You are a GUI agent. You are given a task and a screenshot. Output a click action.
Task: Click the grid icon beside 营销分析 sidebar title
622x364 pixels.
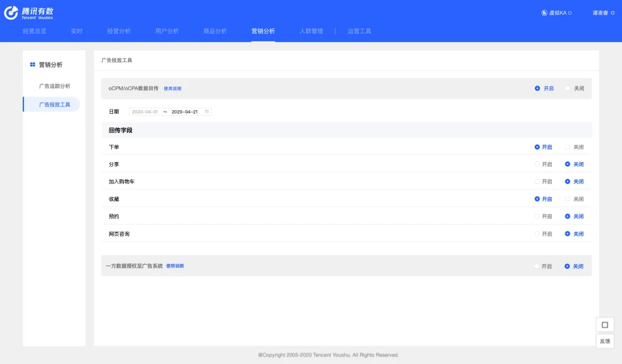coord(32,65)
